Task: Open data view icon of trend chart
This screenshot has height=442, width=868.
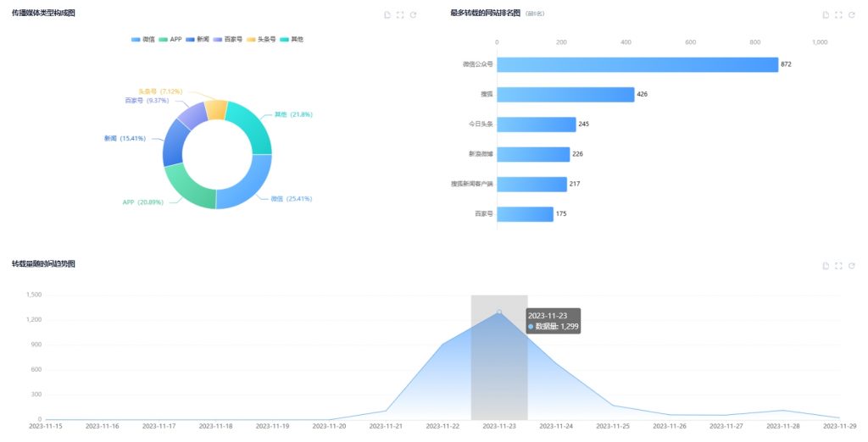Action: [826, 265]
